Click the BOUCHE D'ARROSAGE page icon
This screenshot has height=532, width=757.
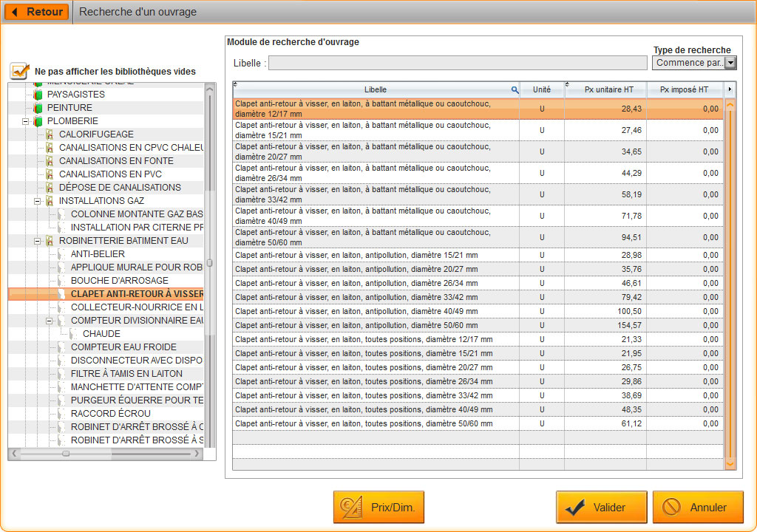pyautogui.click(x=61, y=281)
